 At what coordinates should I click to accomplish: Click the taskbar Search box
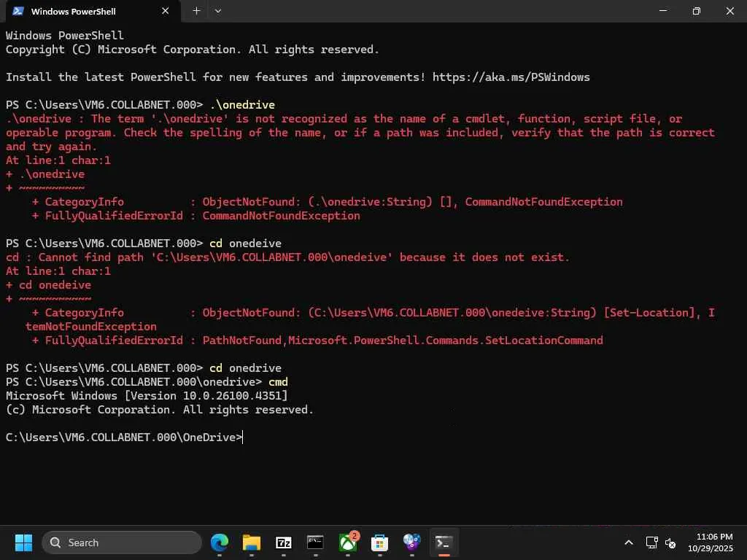tap(122, 542)
